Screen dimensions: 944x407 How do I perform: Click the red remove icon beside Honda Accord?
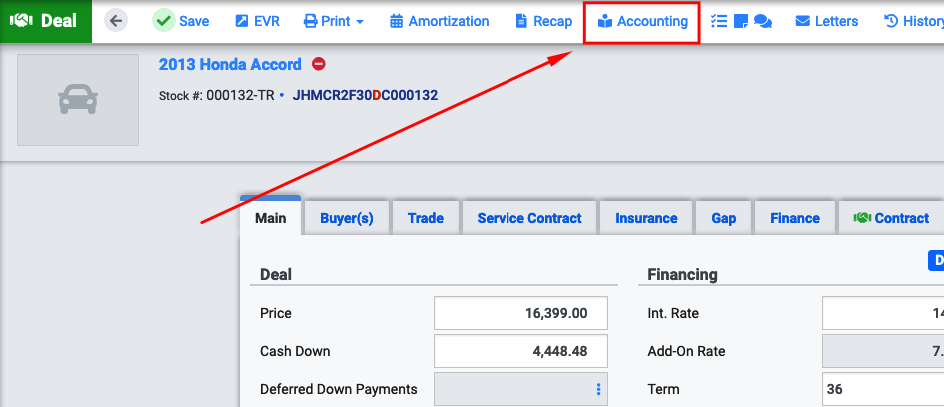(x=318, y=63)
